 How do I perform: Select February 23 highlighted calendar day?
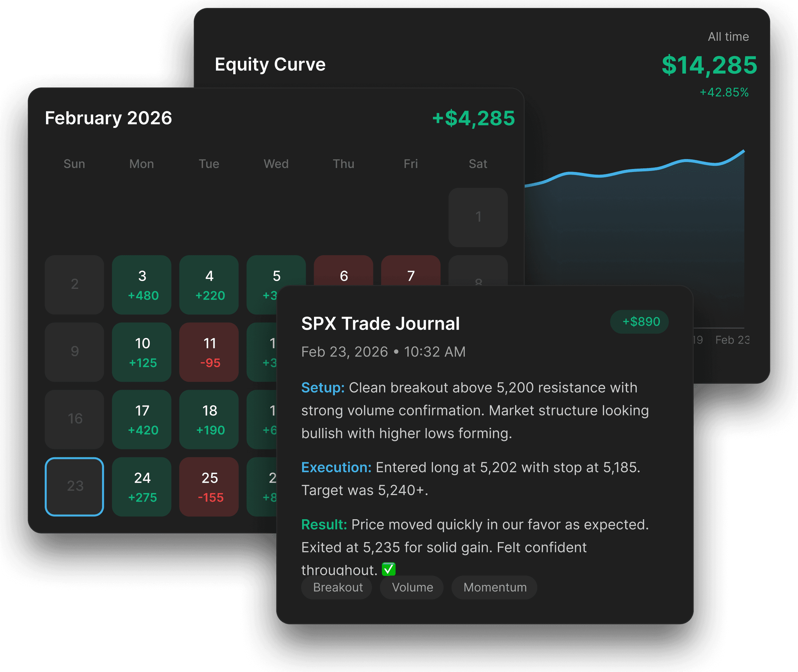74,486
